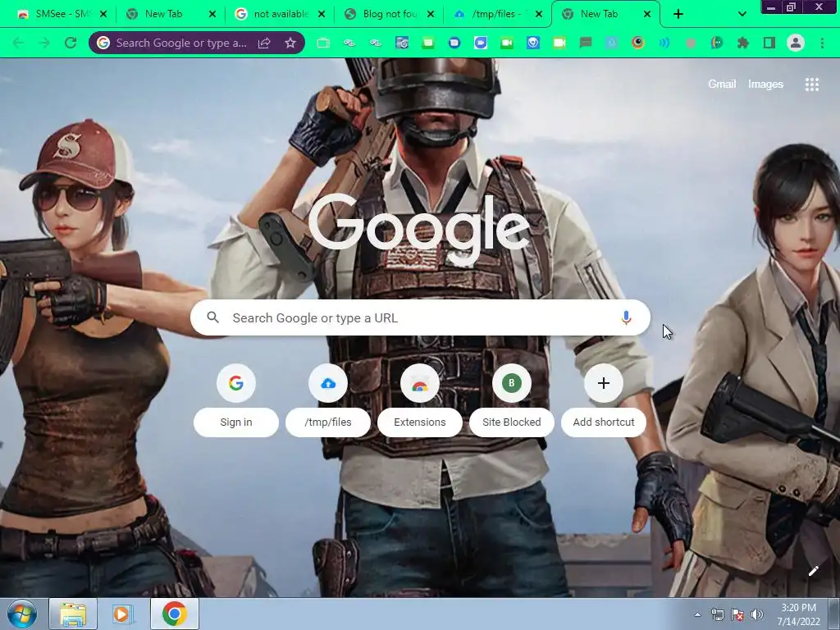
Task: Open the green message bubble extension
Action: coord(428,43)
